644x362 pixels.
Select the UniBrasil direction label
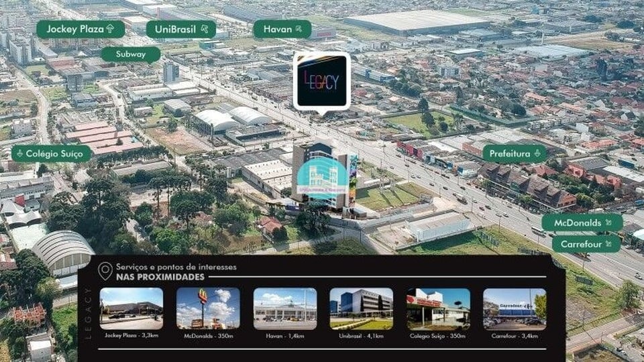(x=181, y=29)
